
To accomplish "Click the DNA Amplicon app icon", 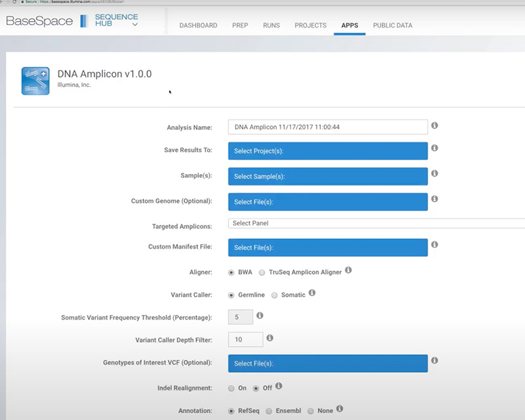I will tap(35, 81).
